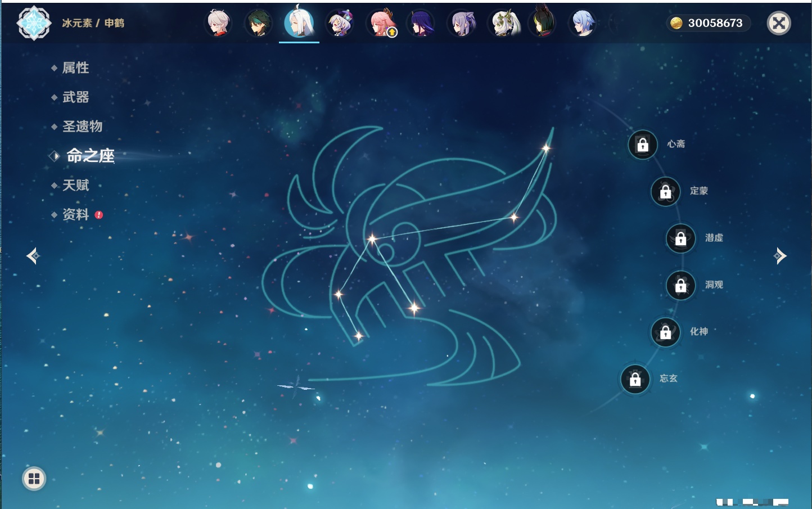
Task: Open the 圣遗物 artifacts tab
Action: pyautogui.click(x=82, y=127)
